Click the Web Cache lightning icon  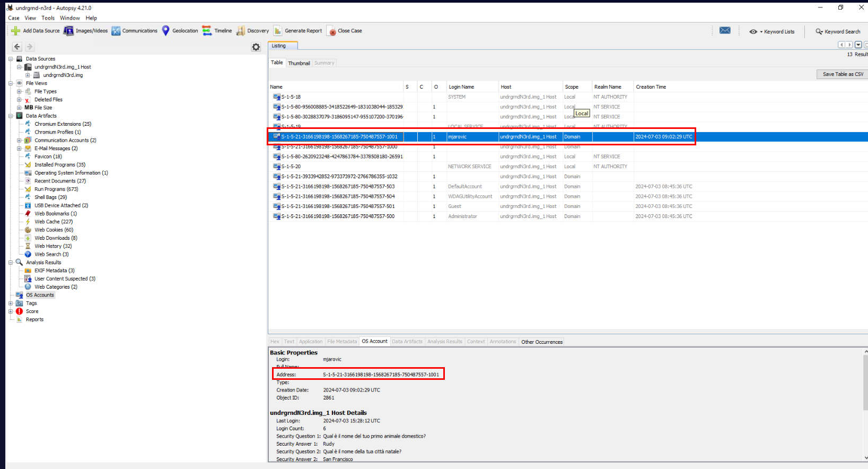pyautogui.click(x=28, y=222)
